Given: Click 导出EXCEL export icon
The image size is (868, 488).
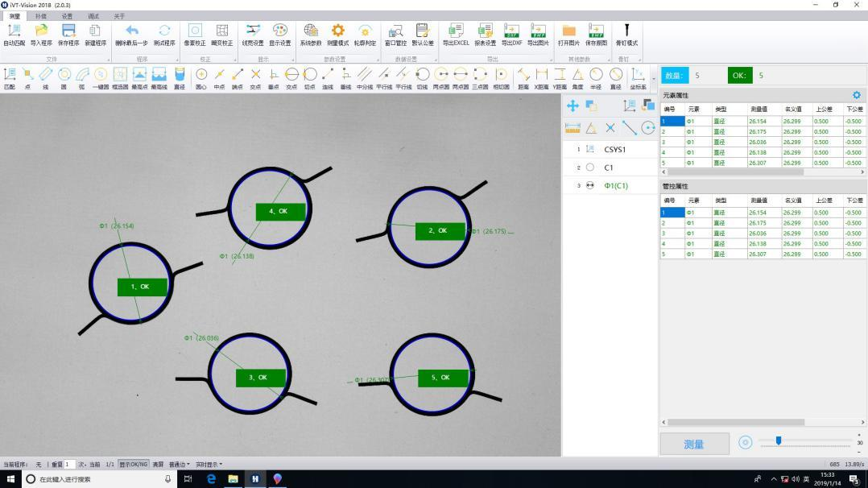Looking at the screenshot, I should (455, 34).
